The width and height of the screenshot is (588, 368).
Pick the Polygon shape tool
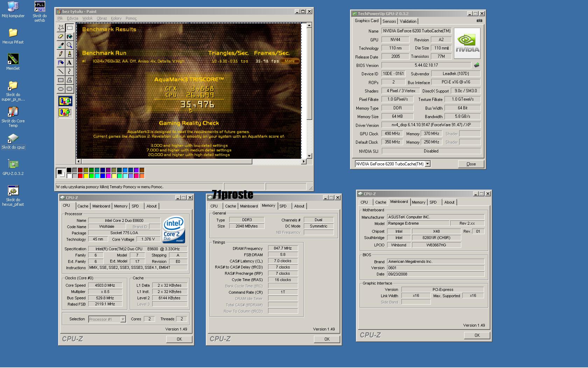[70, 80]
